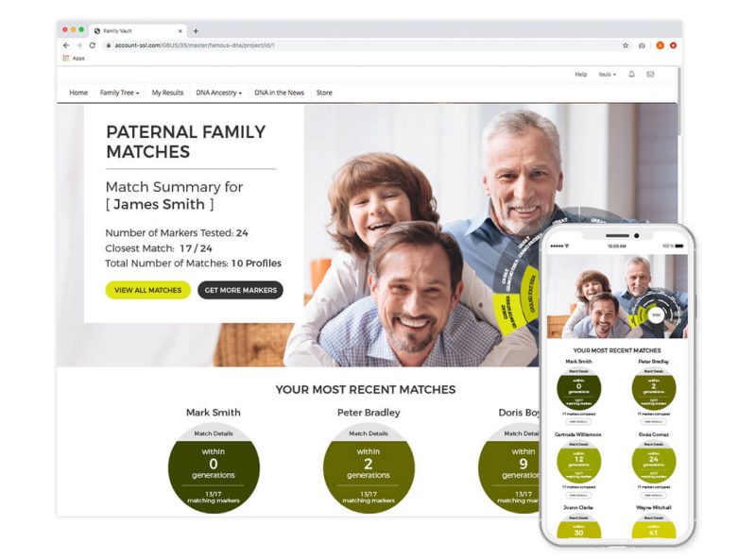756x560 pixels.
Task: Bookmark this page using the star icon
Action: pos(626,45)
